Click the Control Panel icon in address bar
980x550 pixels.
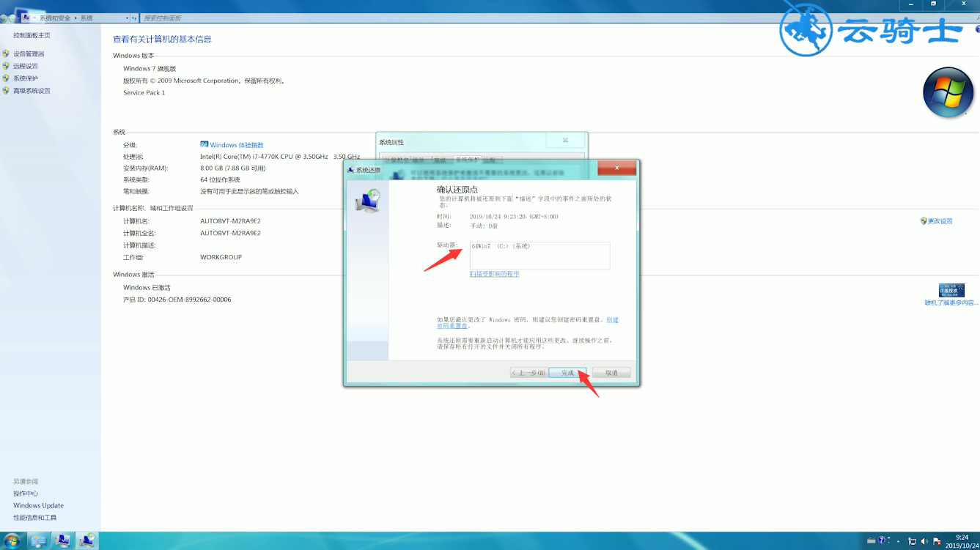click(x=26, y=18)
